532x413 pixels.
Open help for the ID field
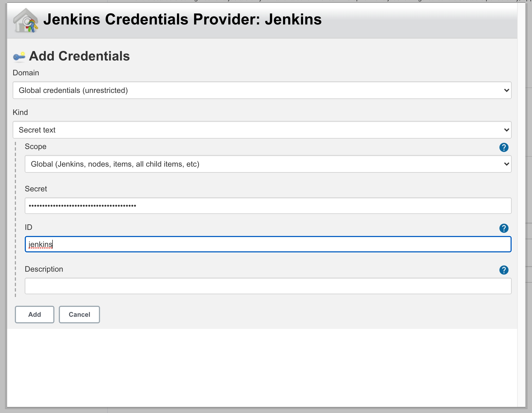point(503,228)
